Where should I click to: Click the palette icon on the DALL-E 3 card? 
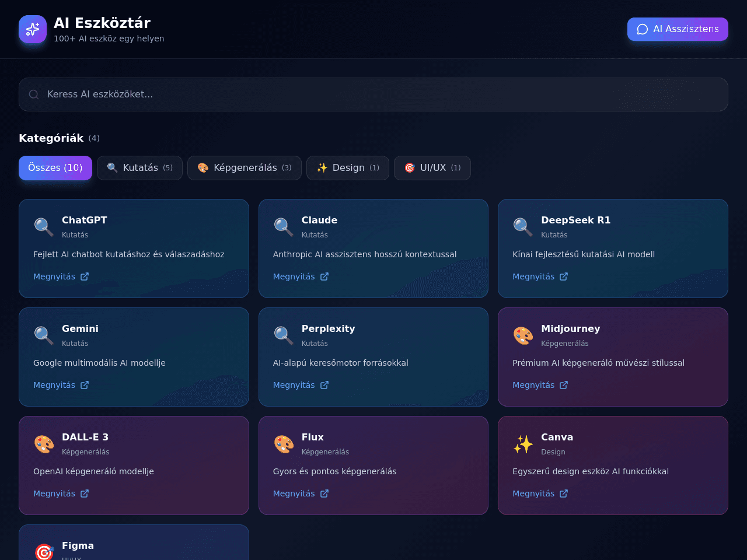(x=44, y=443)
